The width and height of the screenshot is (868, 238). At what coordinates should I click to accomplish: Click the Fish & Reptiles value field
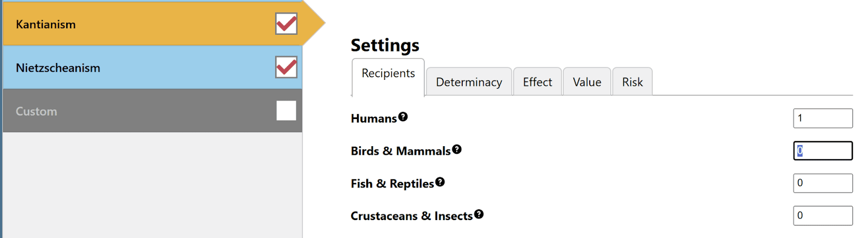pyautogui.click(x=822, y=183)
